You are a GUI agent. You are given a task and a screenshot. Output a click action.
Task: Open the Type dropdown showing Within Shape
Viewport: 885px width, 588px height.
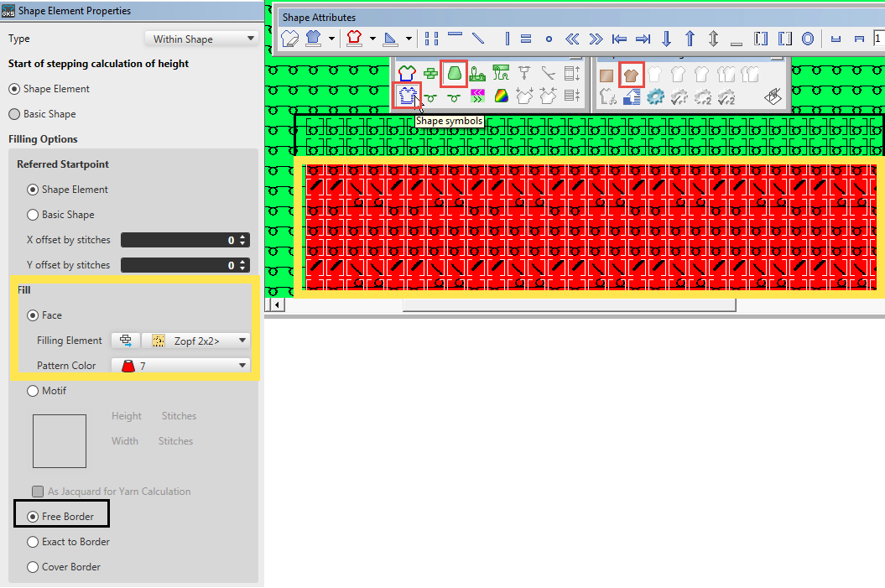pos(201,39)
